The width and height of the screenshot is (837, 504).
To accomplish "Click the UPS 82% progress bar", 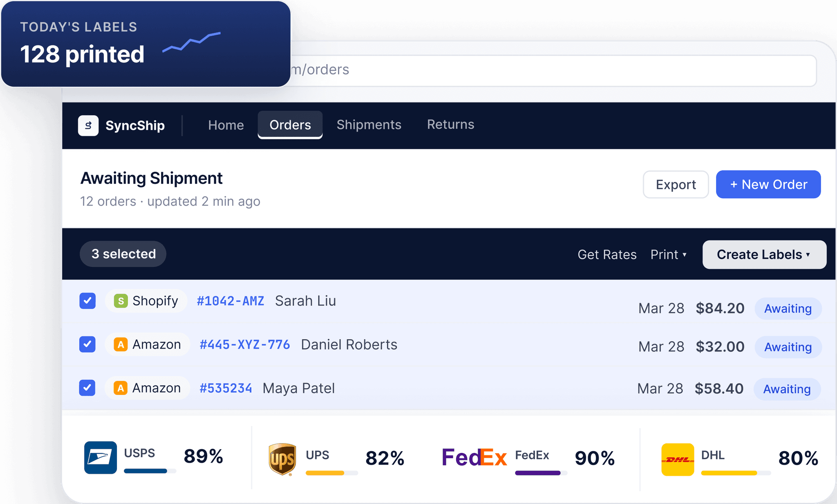I will [x=332, y=473].
